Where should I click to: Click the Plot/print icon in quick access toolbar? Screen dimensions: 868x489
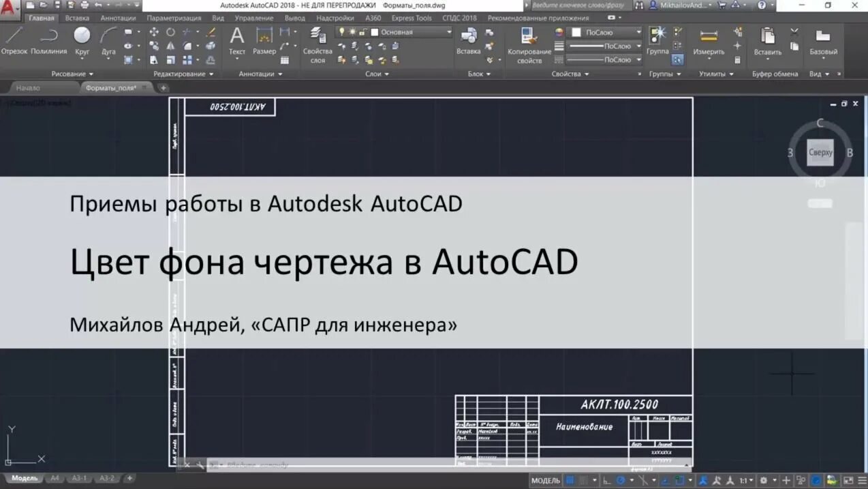pyautogui.click(x=84, y=5)
